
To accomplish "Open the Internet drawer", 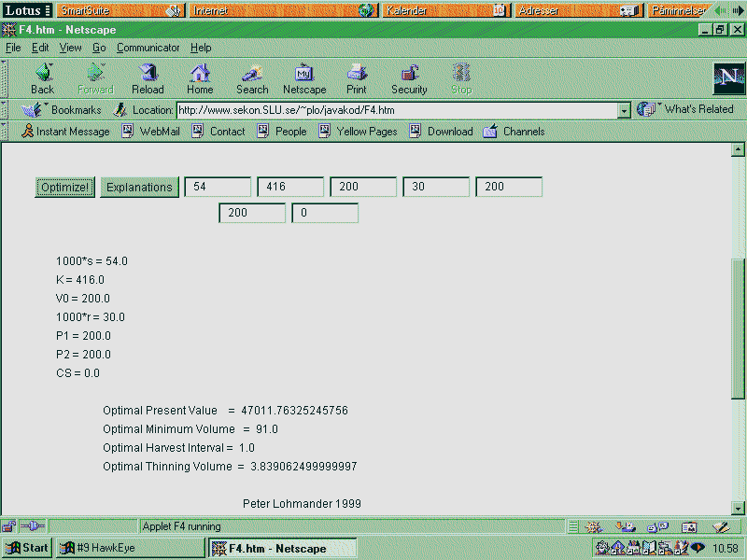I will coord(284,10).
